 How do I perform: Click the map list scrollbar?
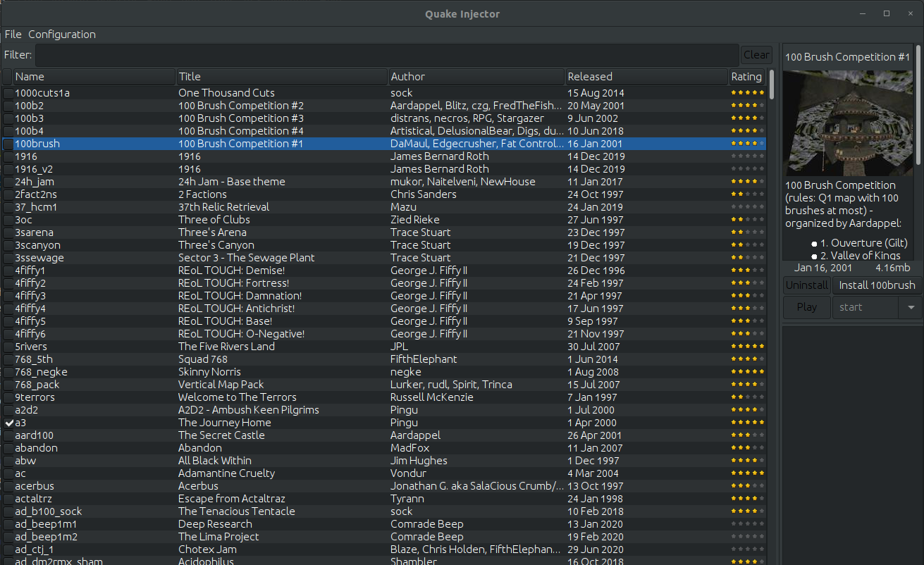point(771,85)
